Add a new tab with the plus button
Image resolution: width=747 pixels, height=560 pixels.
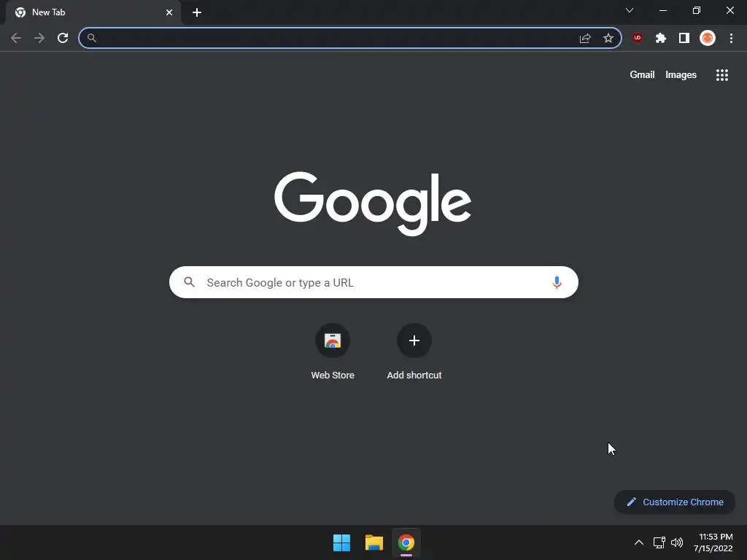click(x=197, y=12)
